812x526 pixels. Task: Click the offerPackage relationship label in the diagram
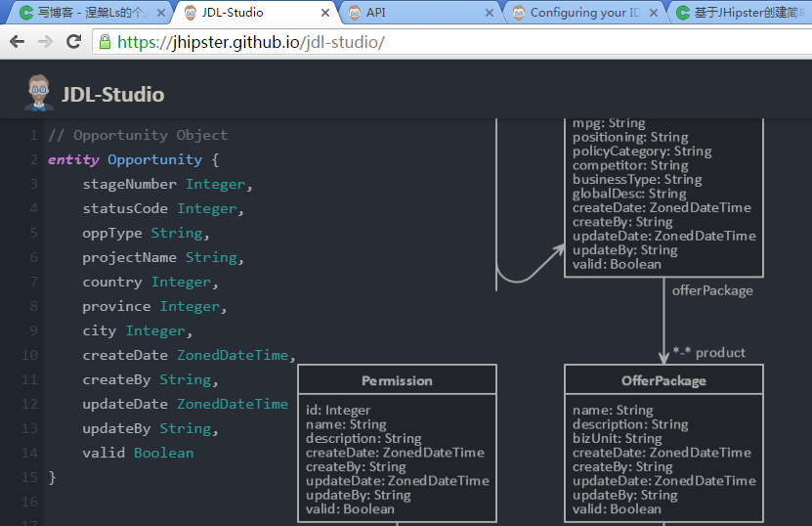click(712, 290)
